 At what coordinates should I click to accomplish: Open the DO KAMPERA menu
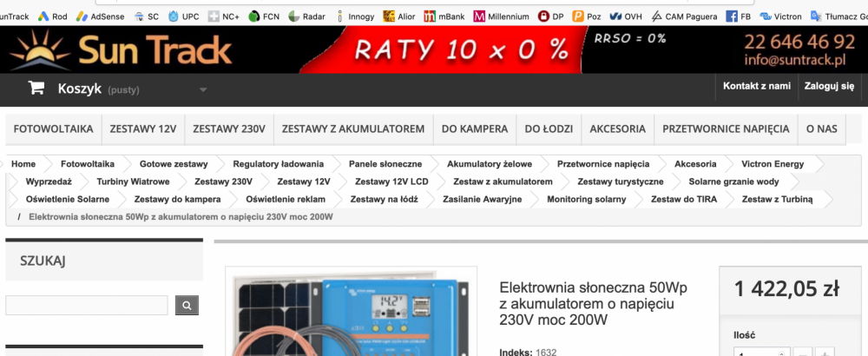click(x=475, y=129)
